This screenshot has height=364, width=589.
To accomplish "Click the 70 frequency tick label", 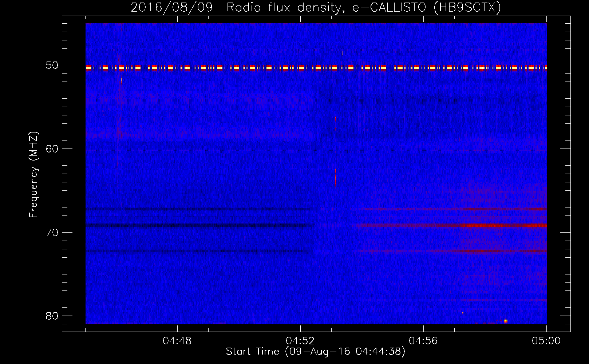I will [52, 233].
